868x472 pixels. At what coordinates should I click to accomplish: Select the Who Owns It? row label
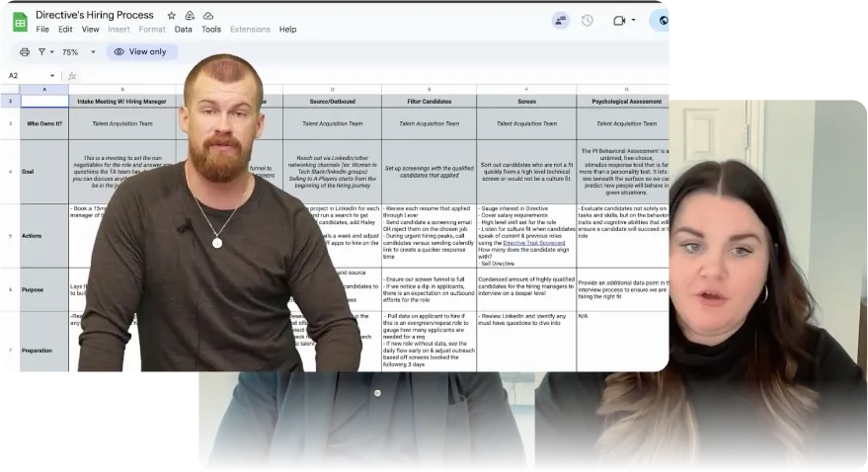click(x=44, y=123)
